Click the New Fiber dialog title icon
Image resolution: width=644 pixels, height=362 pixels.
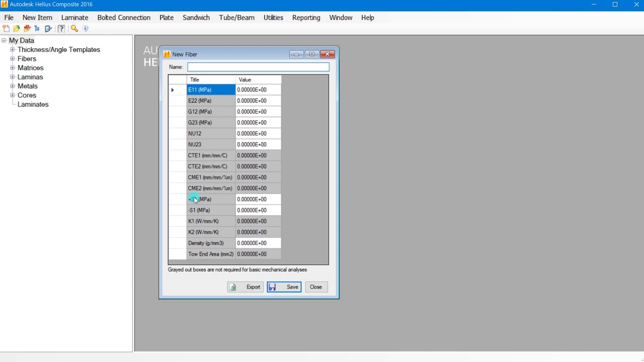tap(167, 54)
